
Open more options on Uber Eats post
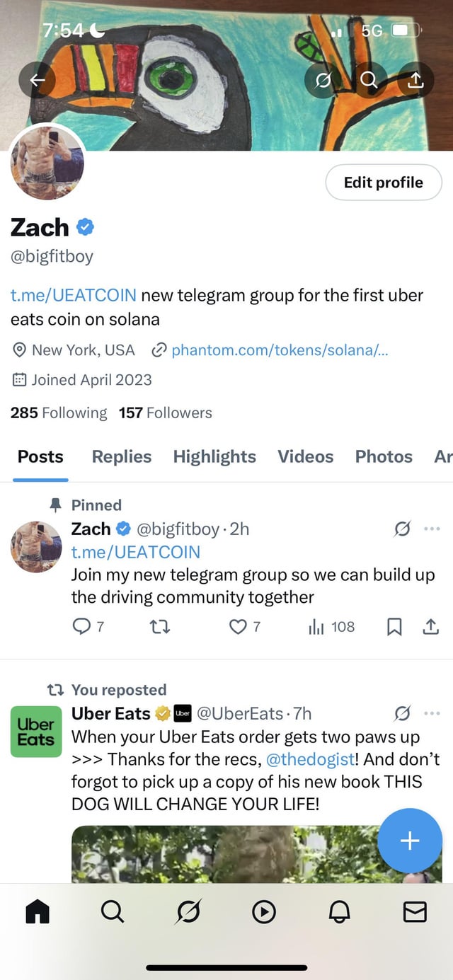pos(432,713)
